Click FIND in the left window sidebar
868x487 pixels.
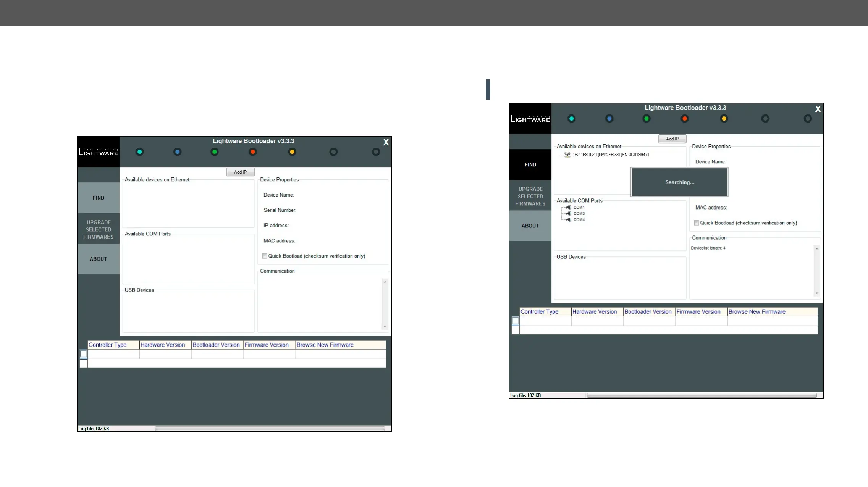point(99,198)
